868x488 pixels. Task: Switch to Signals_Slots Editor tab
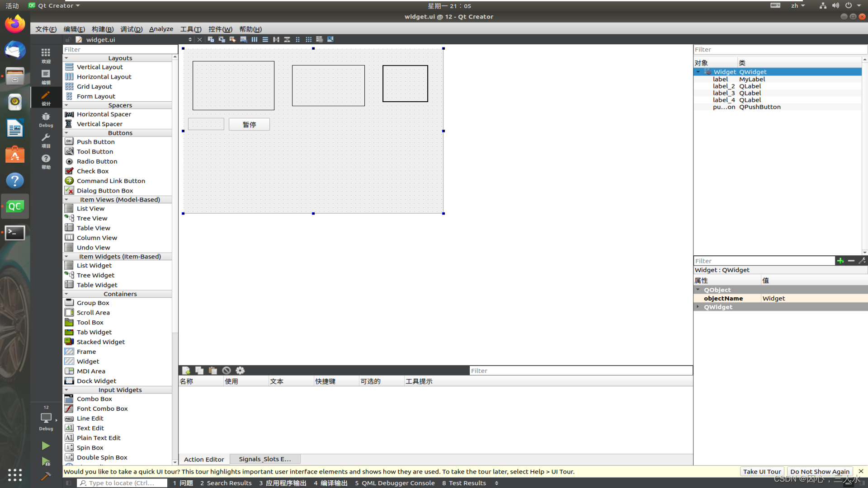pyautogui.click(x=265, y=459)
